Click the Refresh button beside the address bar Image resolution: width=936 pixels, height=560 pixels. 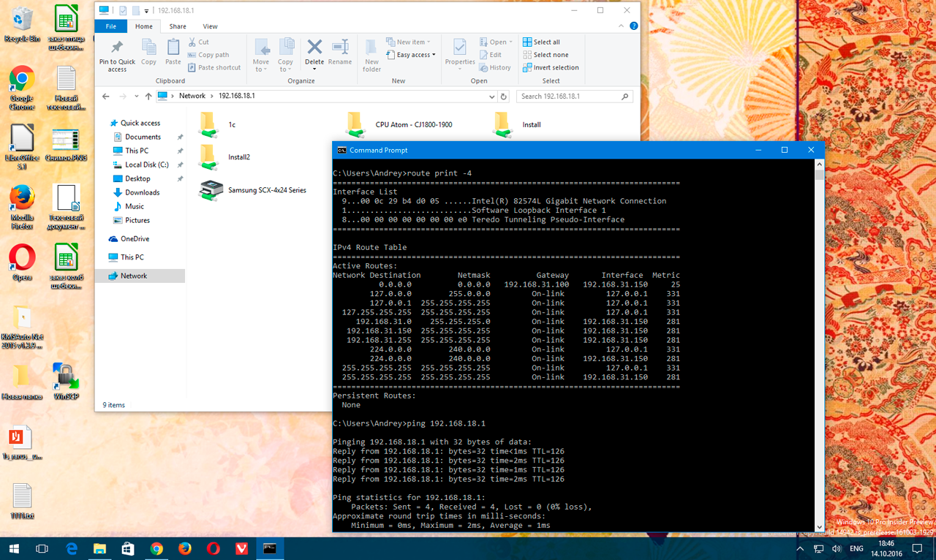pos(503,97)
